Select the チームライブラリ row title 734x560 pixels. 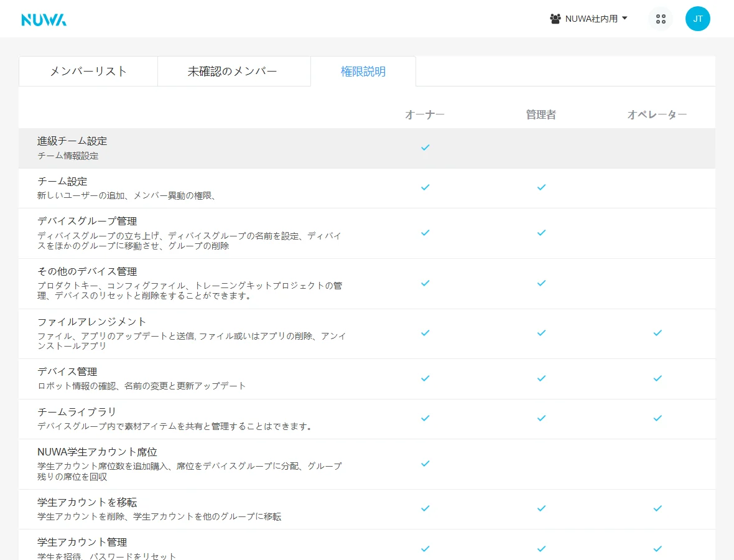77,412
